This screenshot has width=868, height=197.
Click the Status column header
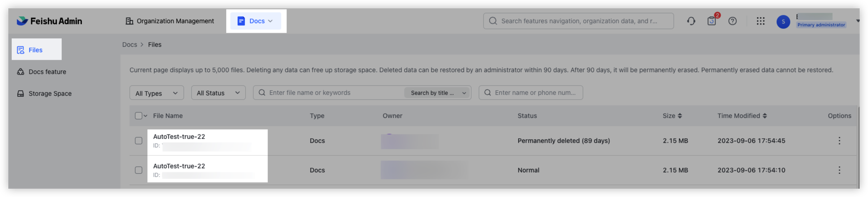pyautogui.click(x=527, y=116)
